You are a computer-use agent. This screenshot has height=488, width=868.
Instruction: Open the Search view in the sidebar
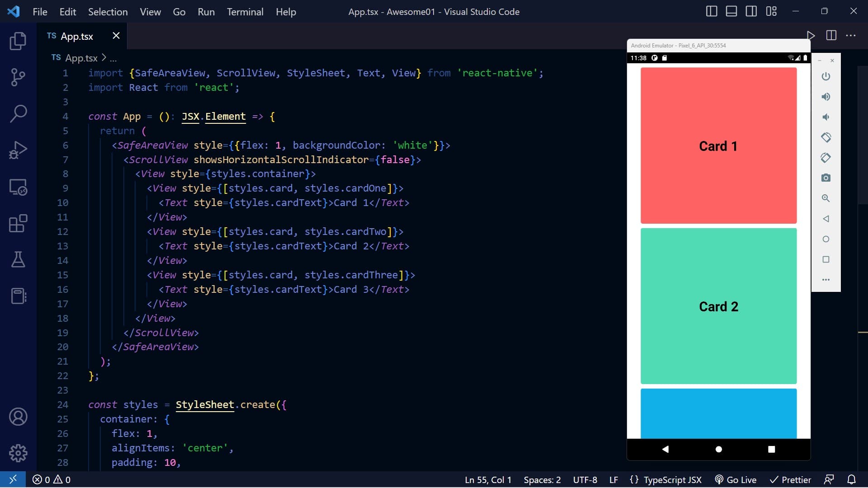18,113
